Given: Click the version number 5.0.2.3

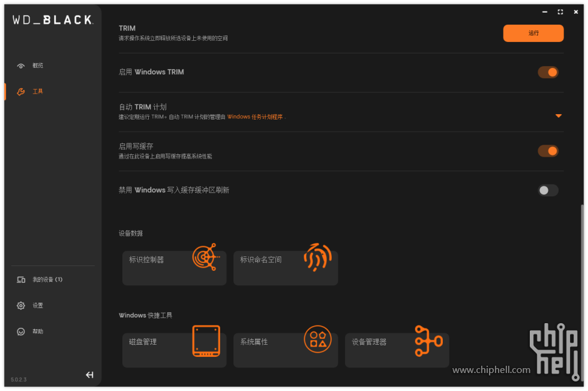Looking at the screenshot, I should (19, 380).
